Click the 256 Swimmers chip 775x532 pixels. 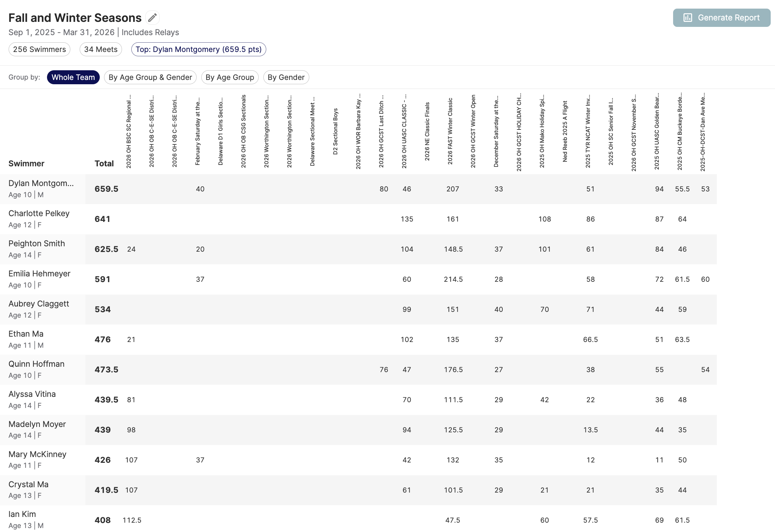pyautogui.click(x=39, y=49)
